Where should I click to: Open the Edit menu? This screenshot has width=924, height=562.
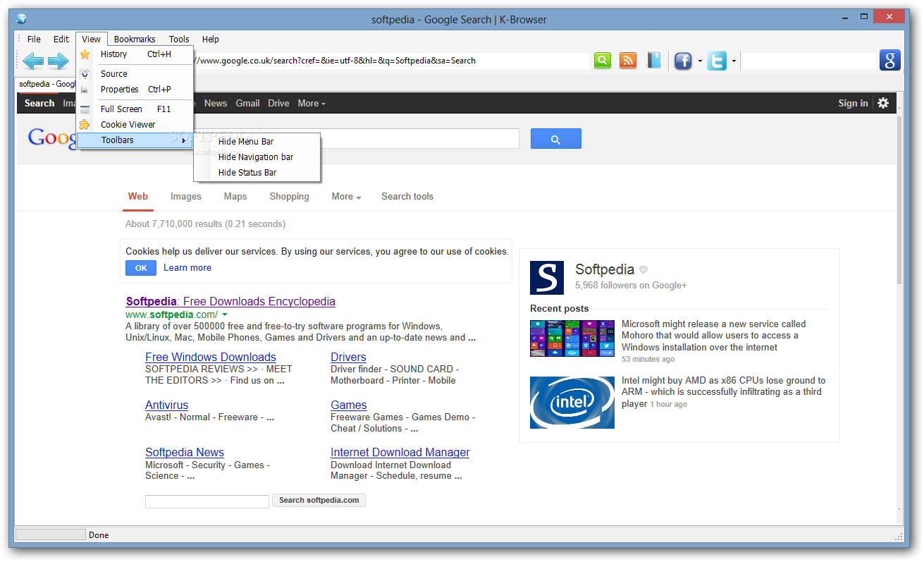pyautogui.click(x=61, y=39)
